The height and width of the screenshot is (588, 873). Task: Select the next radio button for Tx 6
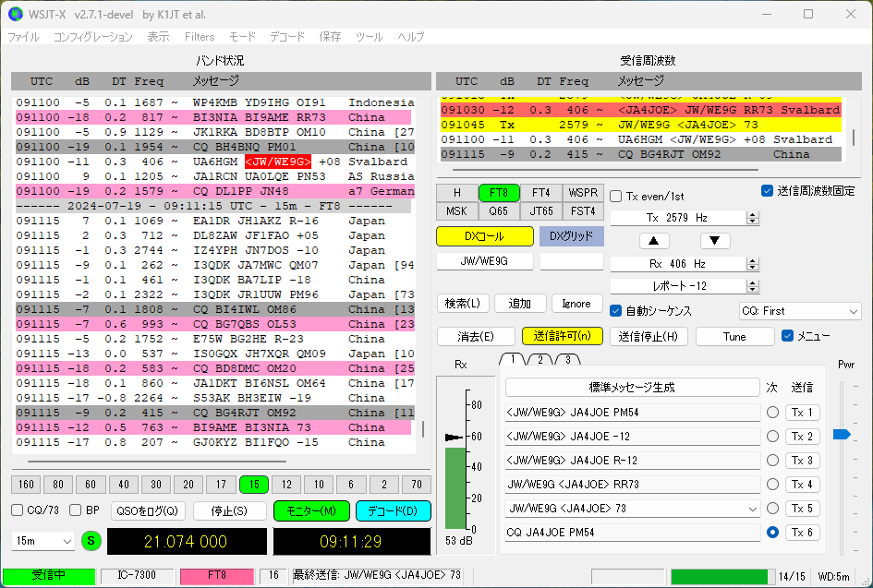point(772,532)
